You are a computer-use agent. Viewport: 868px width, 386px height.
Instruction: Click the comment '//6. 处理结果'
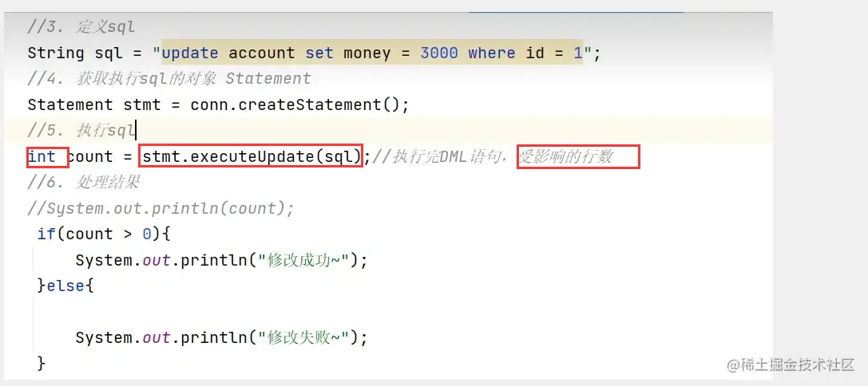tap(84, 183)
